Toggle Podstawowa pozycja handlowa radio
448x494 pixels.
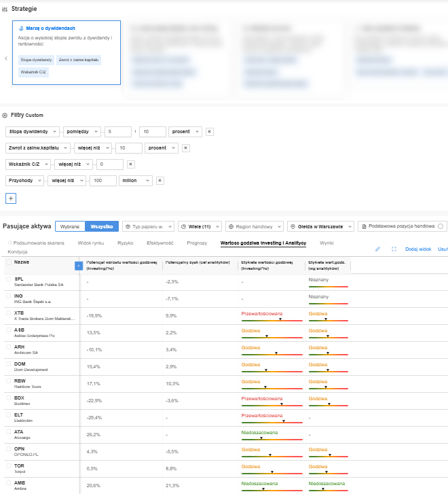(x=441, y=226)
